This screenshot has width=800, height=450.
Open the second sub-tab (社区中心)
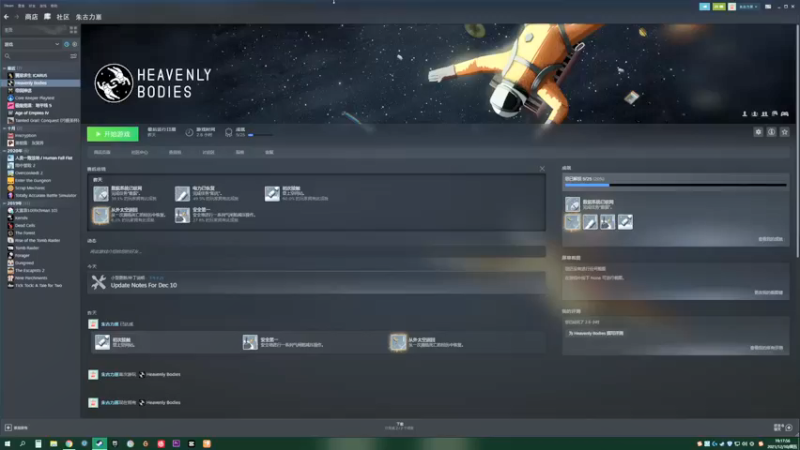pyautogui.click(x=139, y=153)
